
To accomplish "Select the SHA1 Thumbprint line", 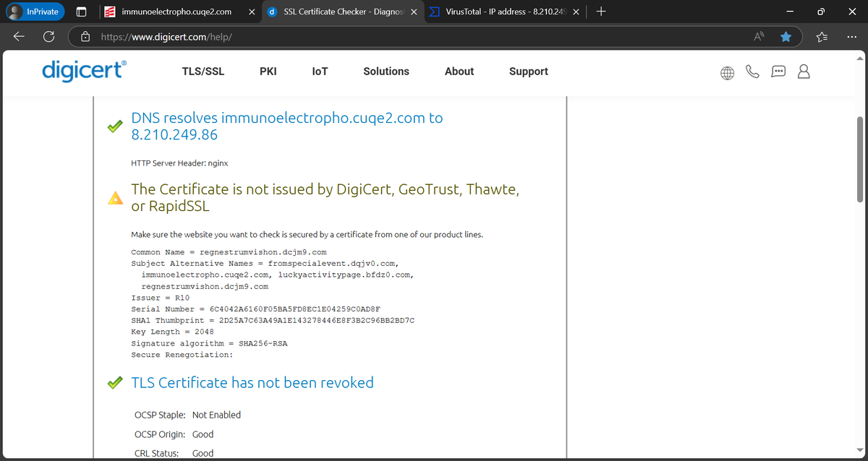I will (x=273, y=321).
